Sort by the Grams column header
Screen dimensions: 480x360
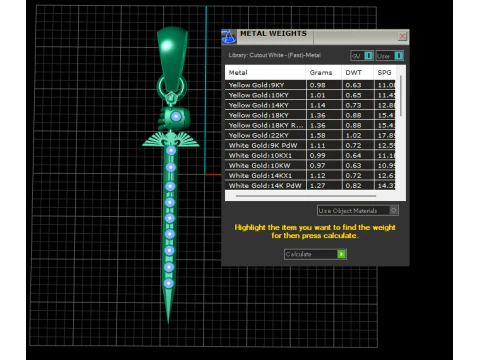click(x=323, y=73)
